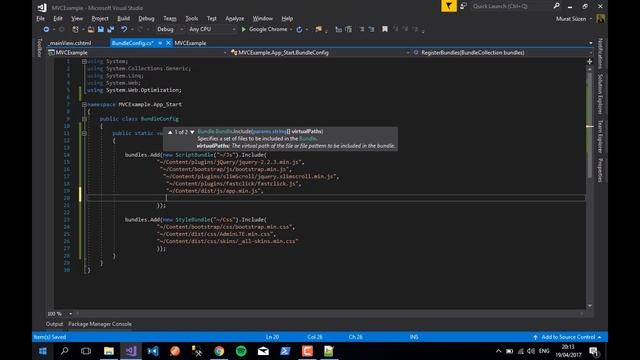Click the Save All toolbar icon
640x360 pixels.
(x=111, y=29)
